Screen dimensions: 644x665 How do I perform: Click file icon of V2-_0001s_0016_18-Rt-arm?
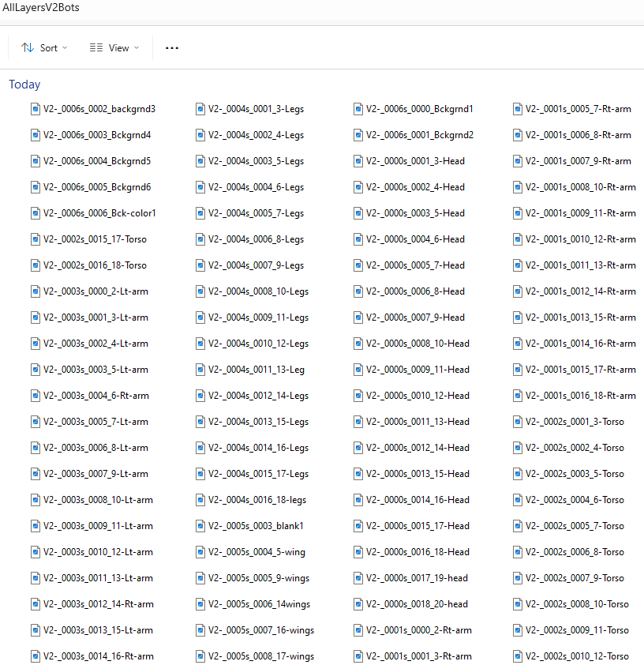click(518, 396)
